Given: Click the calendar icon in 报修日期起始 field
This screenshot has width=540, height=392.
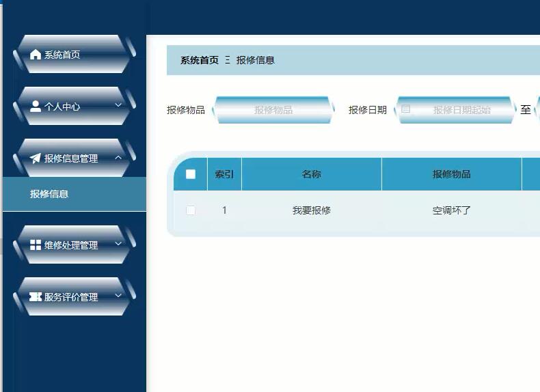Looking at the screenshot, I should click(406, 109).
